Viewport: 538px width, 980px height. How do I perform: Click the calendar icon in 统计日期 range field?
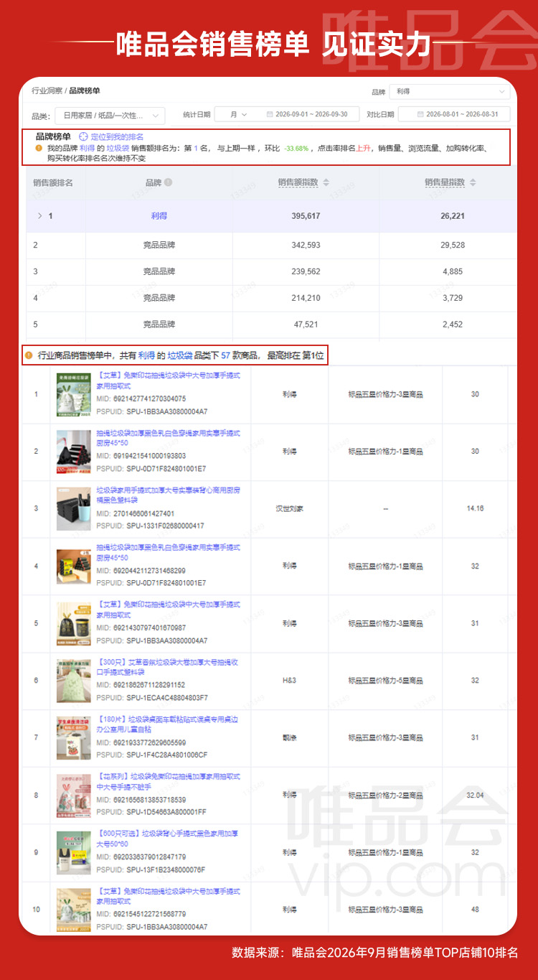pyautogui.click(x=270, y=114)
